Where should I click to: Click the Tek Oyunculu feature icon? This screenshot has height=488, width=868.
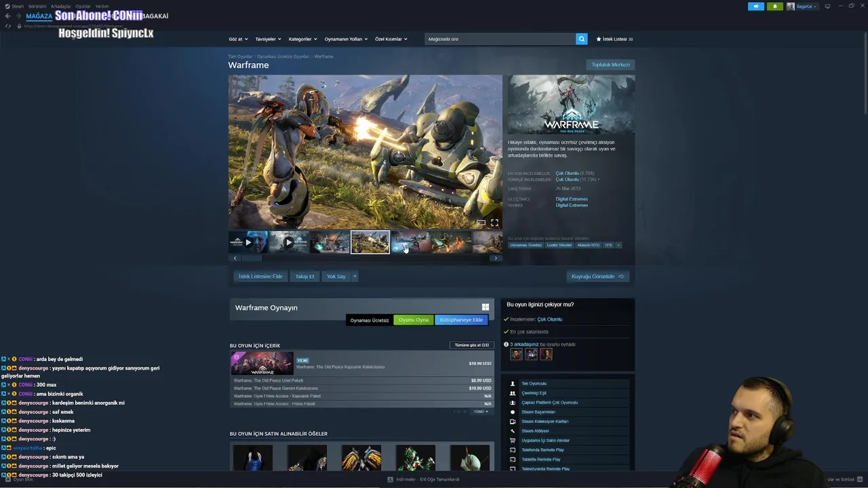click(x=513, y=384)
